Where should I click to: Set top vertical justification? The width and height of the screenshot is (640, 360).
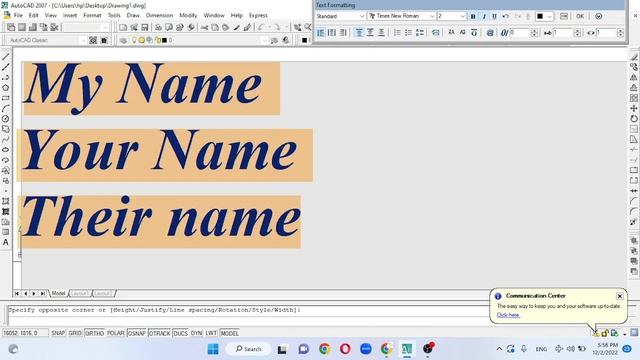[359, 32]
